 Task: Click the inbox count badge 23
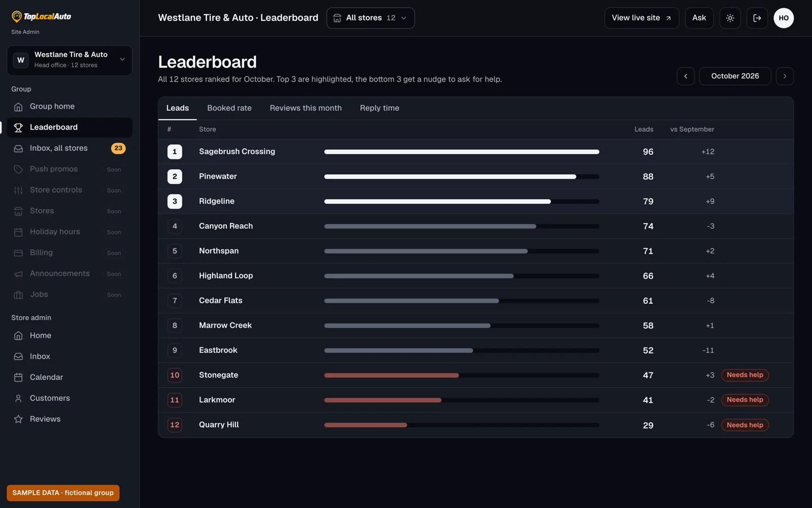click(x=118, y=148)
